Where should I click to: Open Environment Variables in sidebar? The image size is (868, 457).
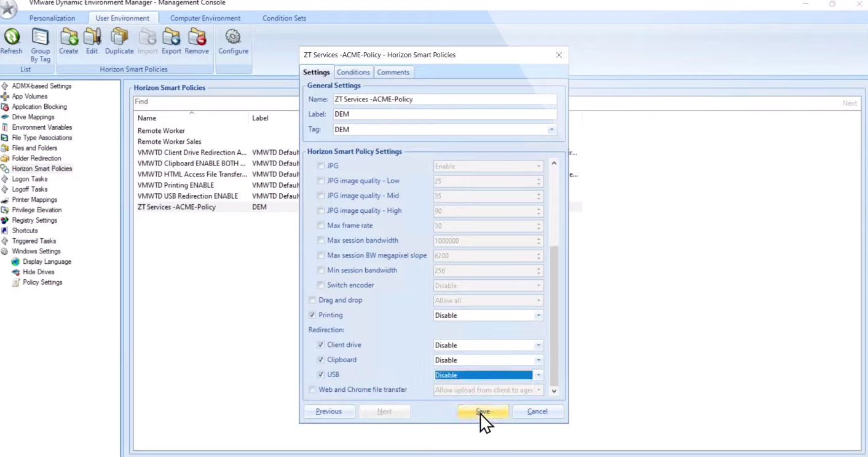coord(42,127)
